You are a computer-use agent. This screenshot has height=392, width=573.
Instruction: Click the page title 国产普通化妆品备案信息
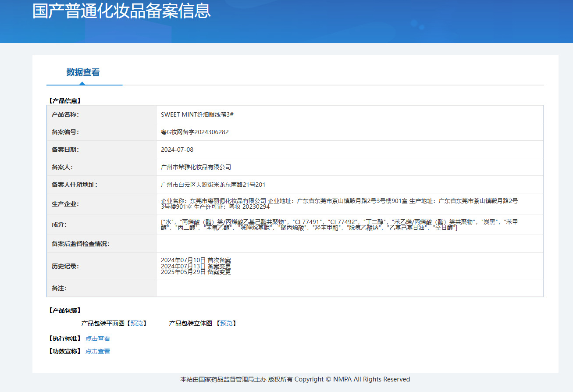pos(121,11)
